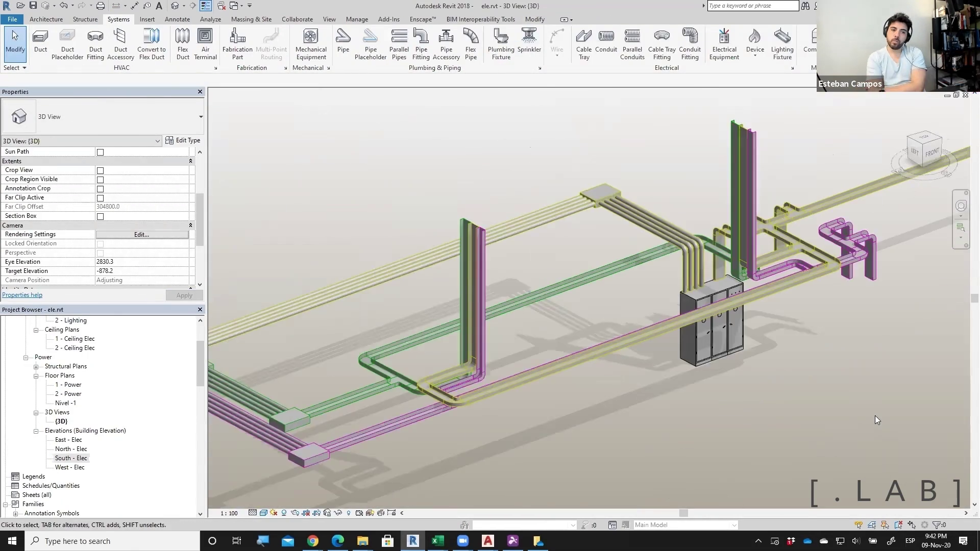Viewport: 980px width, 551px height.
Task: Enable the Section Box checkbox
Action: pyautogui.click(x=101, y=216)
